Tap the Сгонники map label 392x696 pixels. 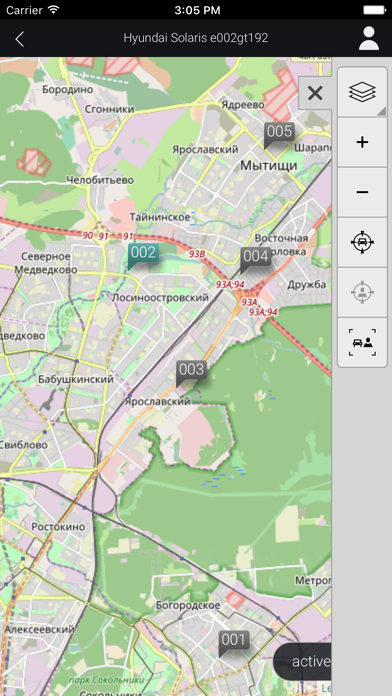109,109
